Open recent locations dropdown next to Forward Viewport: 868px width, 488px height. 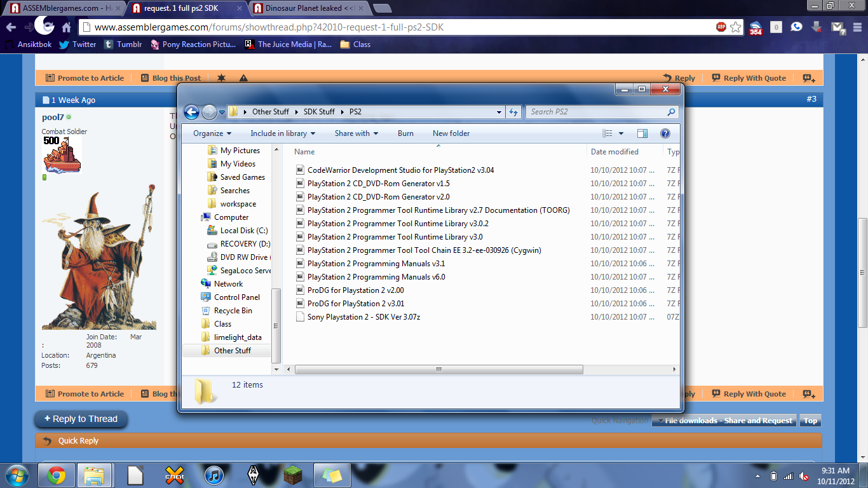(x=222, y=112)
